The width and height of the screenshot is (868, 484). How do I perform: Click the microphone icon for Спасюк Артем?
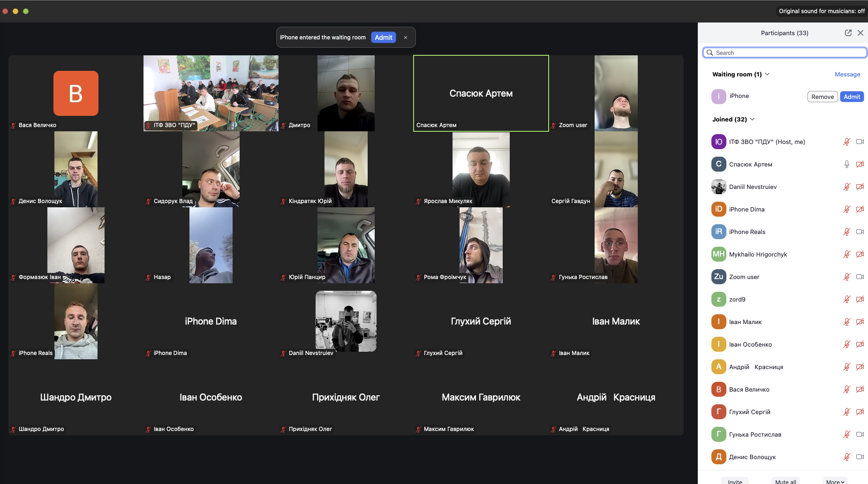coord(846,164)
